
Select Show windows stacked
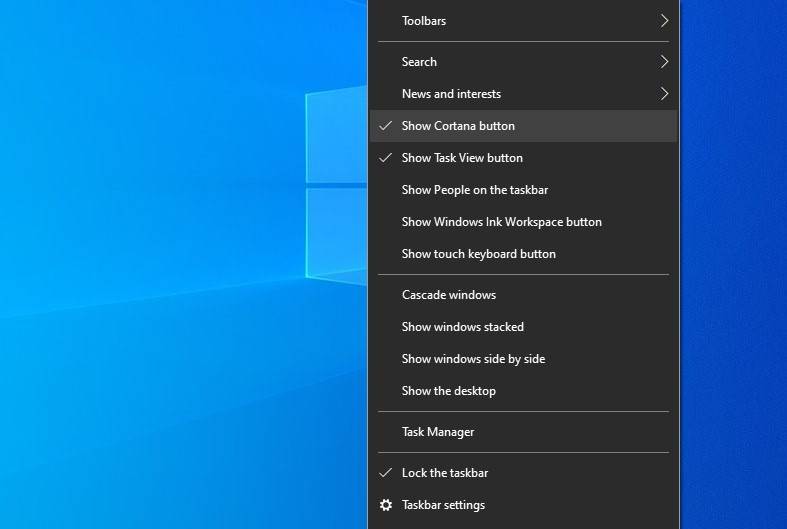(523, 327)
